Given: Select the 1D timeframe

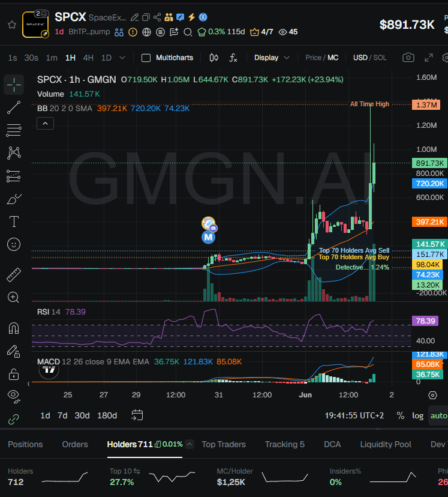Looking at the screenshot, I should coord(106,58).
